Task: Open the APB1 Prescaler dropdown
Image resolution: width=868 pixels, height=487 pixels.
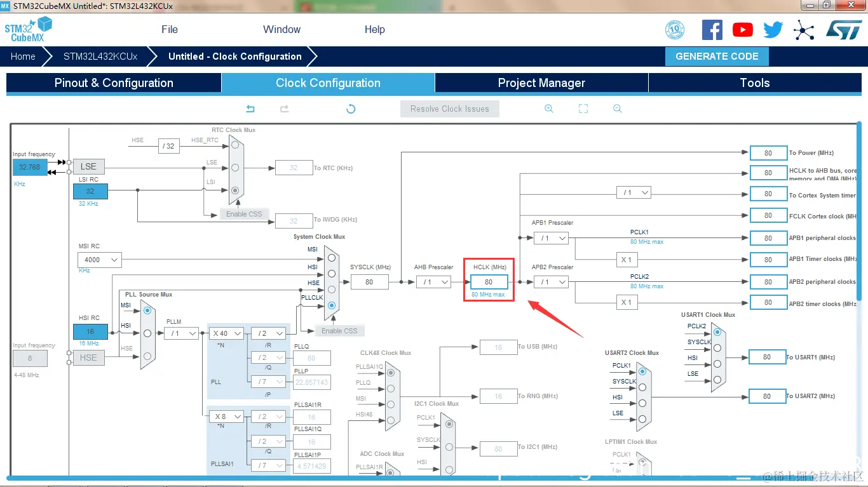Action: click(x=551, y=238)
